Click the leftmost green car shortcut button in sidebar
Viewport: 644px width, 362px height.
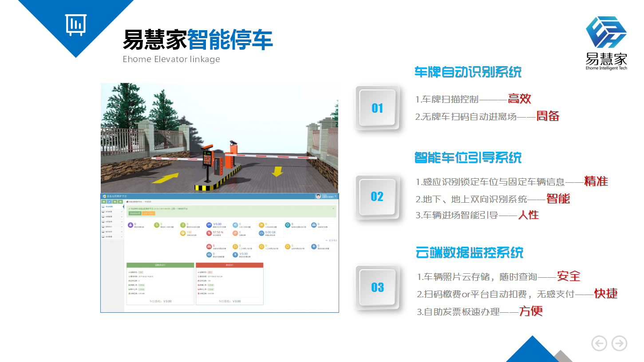tap(104, 201)
